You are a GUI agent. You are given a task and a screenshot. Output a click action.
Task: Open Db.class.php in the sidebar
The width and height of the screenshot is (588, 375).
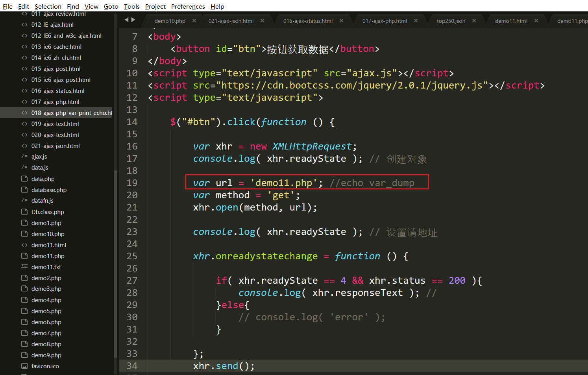[x=48, y=212]
